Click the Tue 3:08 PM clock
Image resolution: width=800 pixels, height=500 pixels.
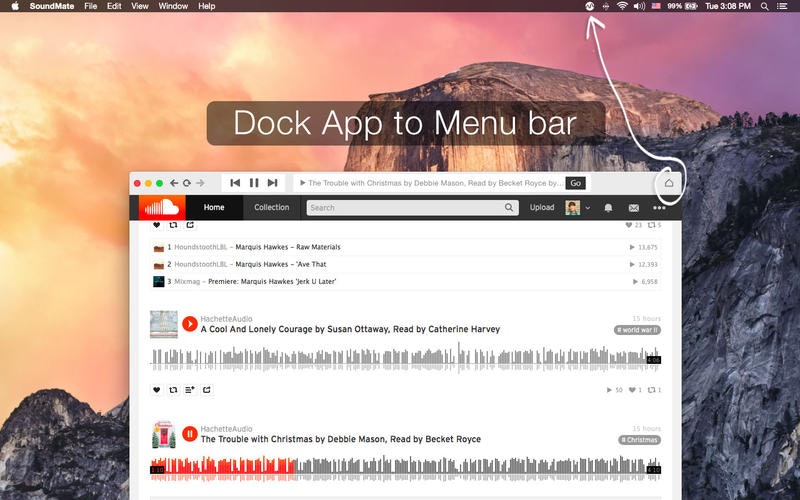click(728, 6)
